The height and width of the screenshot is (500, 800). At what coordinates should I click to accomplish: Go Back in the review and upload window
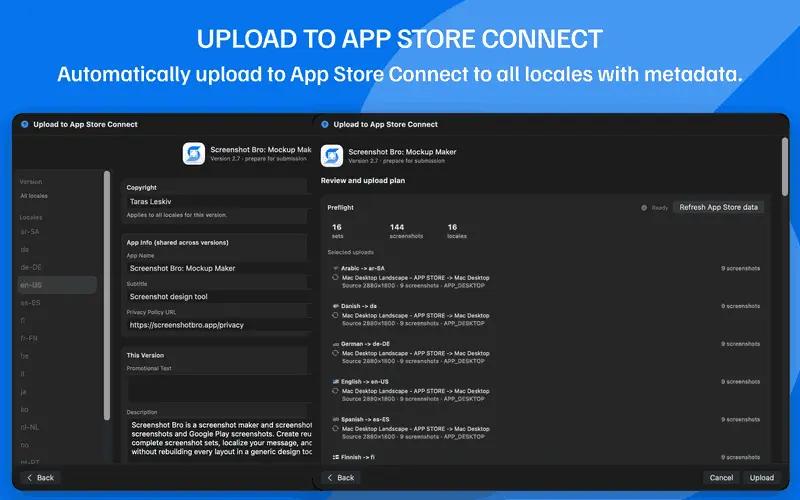pos(340,478)
